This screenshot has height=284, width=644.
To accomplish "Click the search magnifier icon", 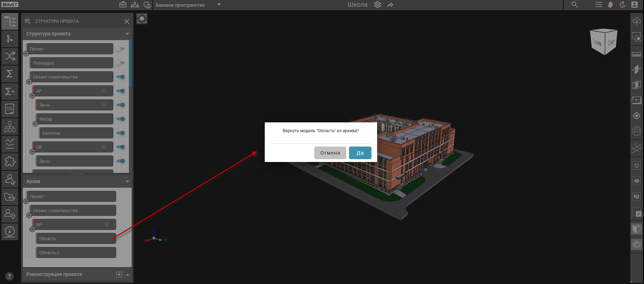I will pyautogui.click(x=574, y=5).
